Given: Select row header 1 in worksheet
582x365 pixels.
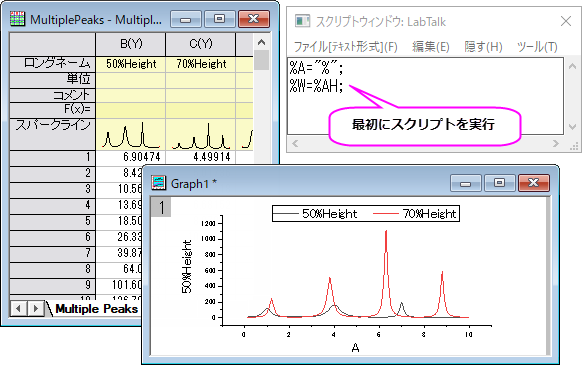Looking at the screenshot, I should tap(52, 157).
